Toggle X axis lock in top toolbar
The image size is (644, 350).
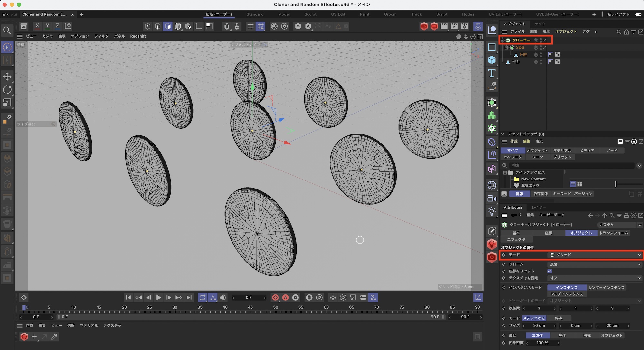37,26
